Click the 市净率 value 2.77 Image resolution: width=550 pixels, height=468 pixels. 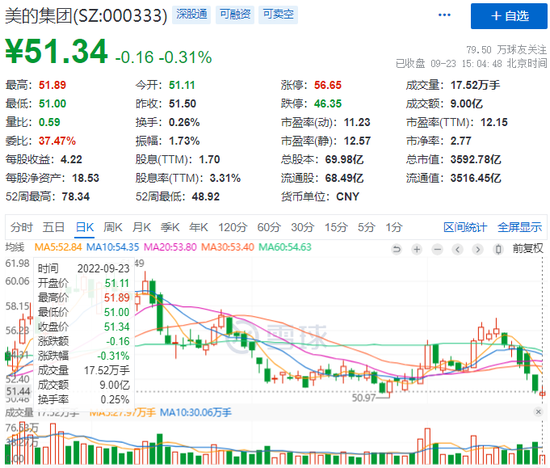pyautogui.click(x=461, y=141)
